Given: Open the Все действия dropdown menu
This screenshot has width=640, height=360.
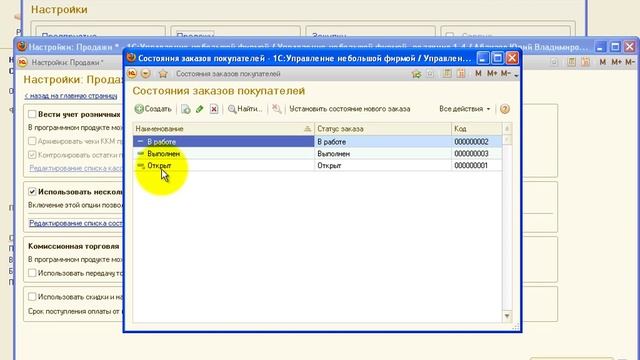Looking at the screenshot, I should pos(464,109).
